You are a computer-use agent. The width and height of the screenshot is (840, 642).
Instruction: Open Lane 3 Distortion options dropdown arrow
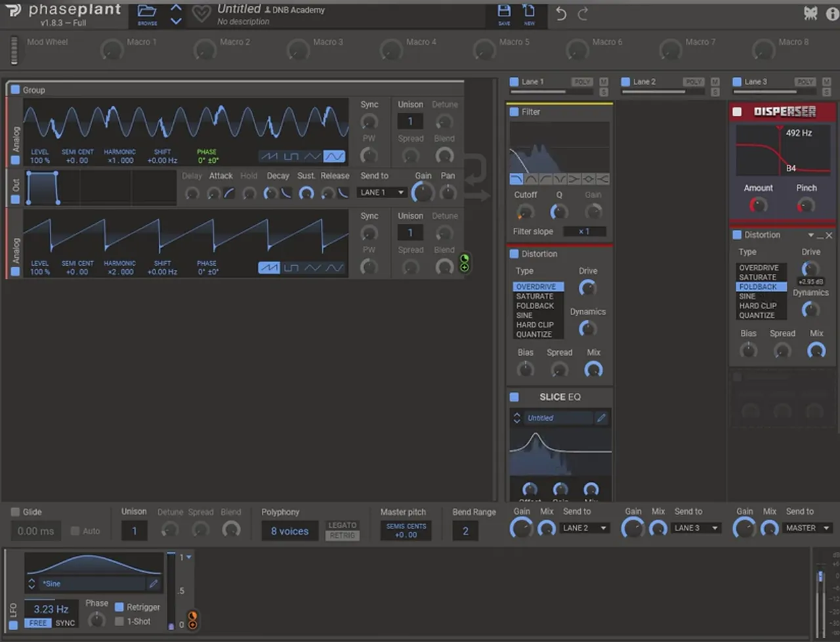point(811,235)
